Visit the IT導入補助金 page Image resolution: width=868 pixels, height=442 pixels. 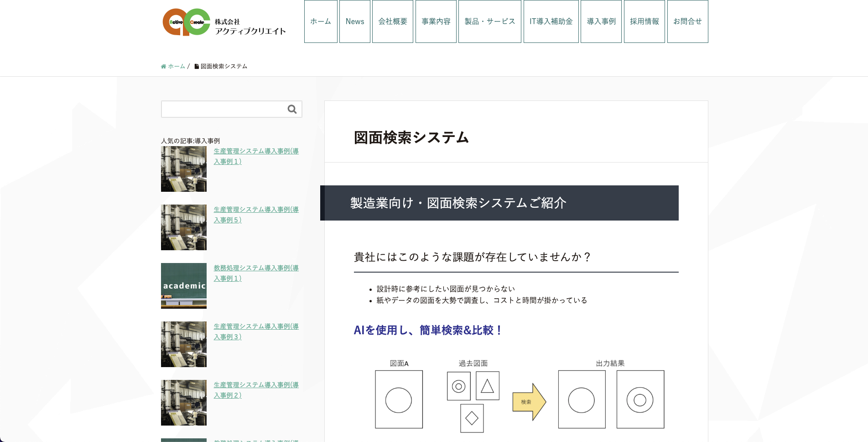tap(551, 21)
